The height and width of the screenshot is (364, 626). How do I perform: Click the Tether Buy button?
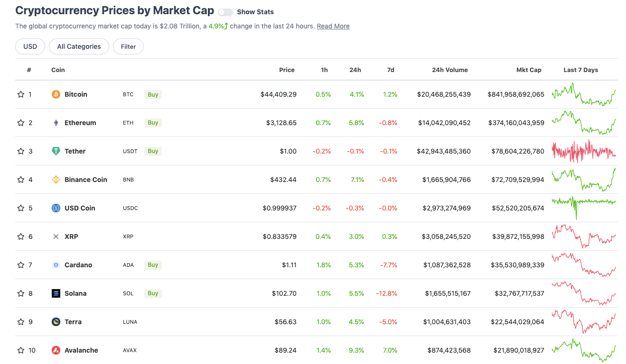153,151
